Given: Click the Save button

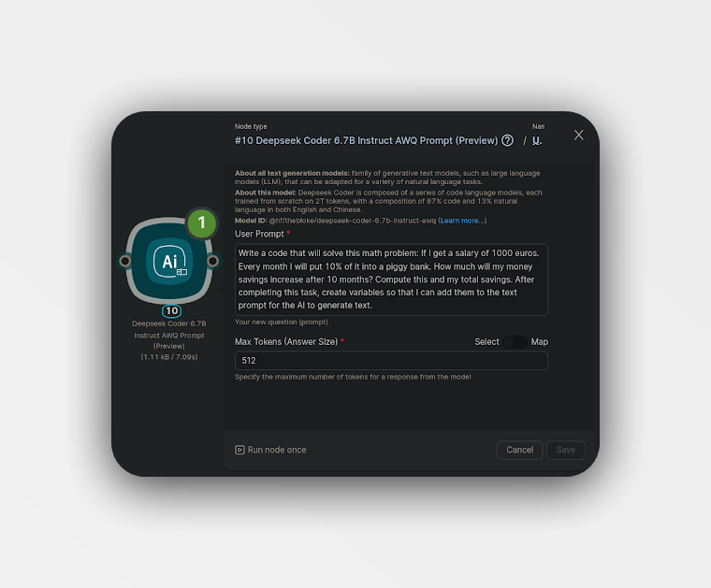Looking at the screenshot, I should point(565,450).
